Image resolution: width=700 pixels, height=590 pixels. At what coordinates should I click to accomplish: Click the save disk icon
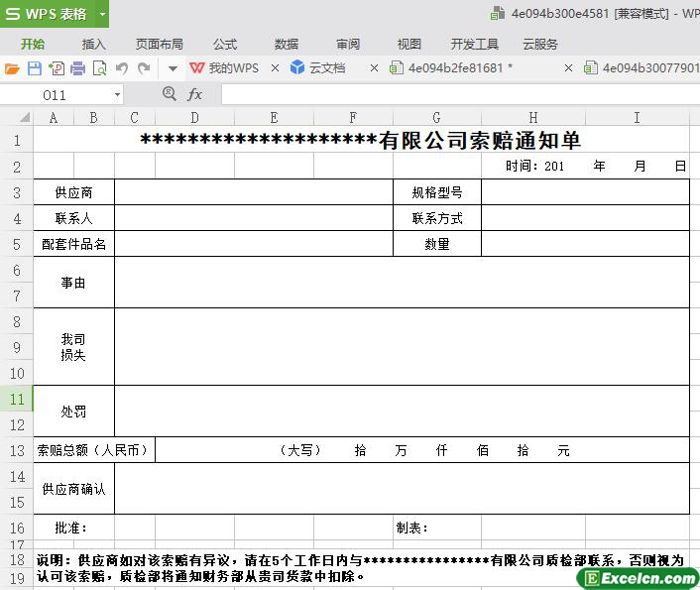(x=34, y=68)
